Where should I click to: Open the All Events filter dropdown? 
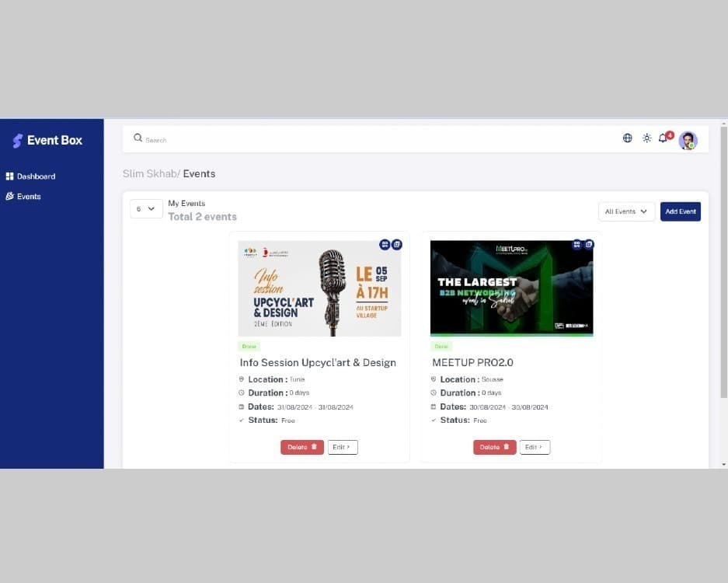coord(626,211)
